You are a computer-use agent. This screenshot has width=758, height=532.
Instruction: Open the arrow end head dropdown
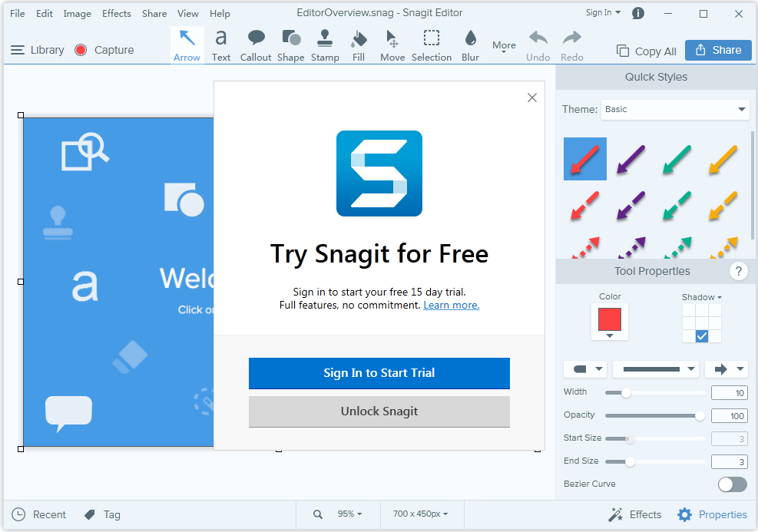pyautogui.click(x=727, y=369)
